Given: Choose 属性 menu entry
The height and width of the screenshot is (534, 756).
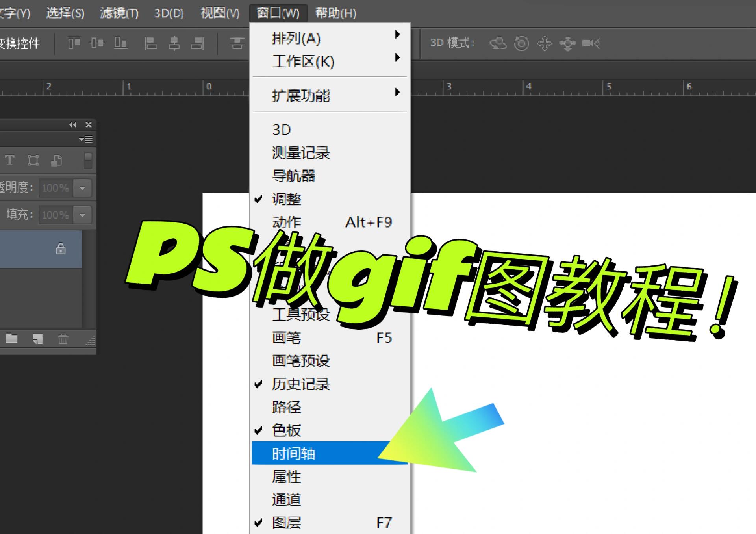Looking at the screenshot, I should coord(330,477).
